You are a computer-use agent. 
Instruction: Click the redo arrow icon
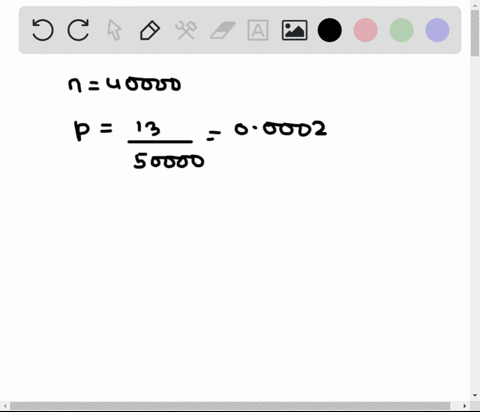click(78, 30)
